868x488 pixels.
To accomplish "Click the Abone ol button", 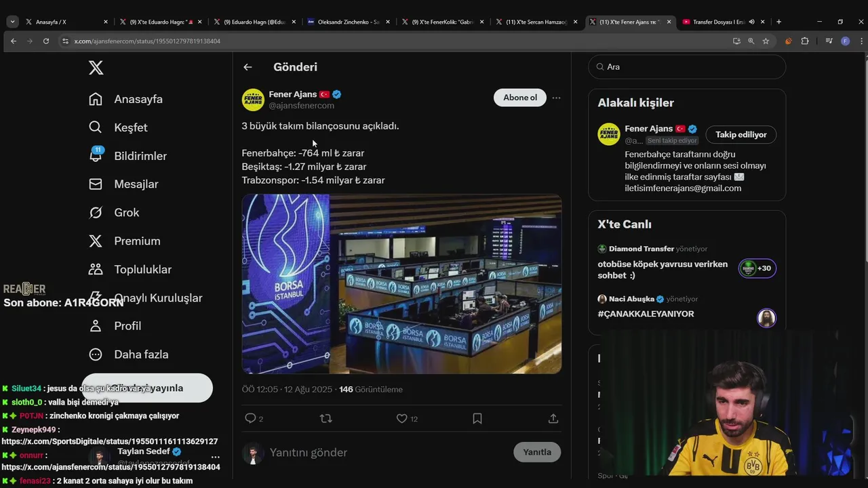I will coord(520,98).
